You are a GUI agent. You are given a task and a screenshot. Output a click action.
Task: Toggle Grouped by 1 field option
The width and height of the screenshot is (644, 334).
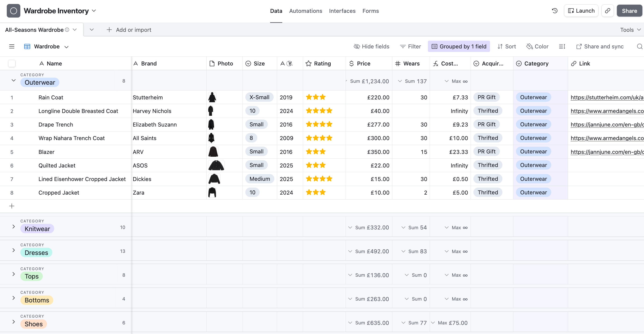[459, 47]
